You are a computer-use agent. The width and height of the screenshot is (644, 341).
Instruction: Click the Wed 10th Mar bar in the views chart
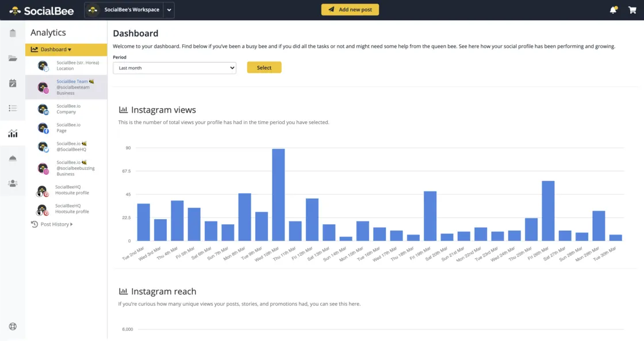(278, 195)
